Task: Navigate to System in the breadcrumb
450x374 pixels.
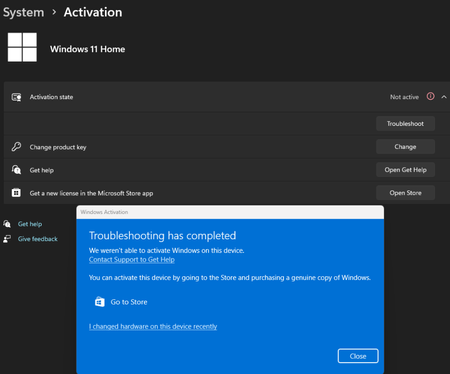Action: pos(23,13)
